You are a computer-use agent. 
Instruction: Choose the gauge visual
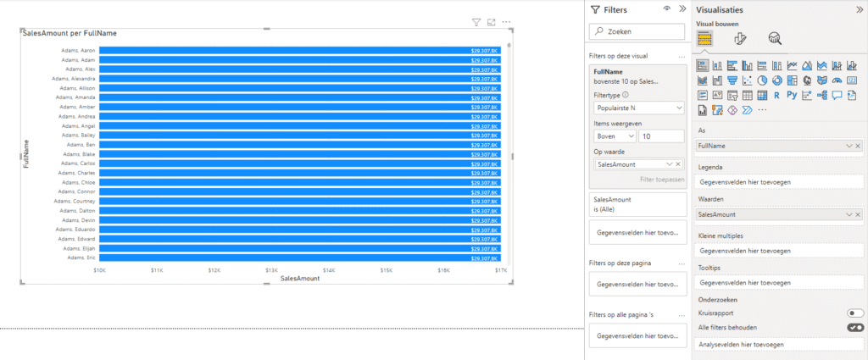[837, 80]
